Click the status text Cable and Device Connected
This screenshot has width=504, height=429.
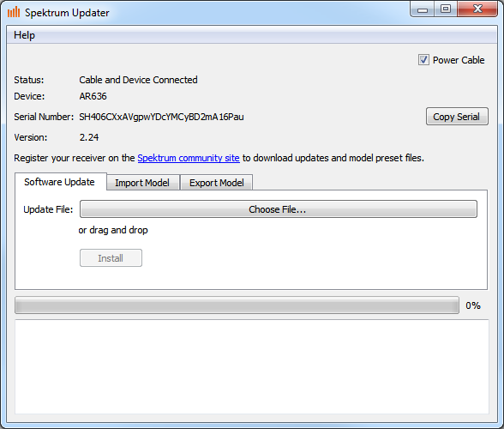coord(138,80)
